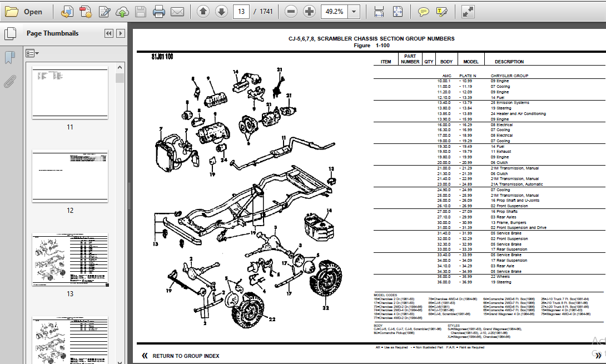The width and height of the screenshot is (606, 364).
Task: Click the MODEL column header
Action: tap(471, 62)
